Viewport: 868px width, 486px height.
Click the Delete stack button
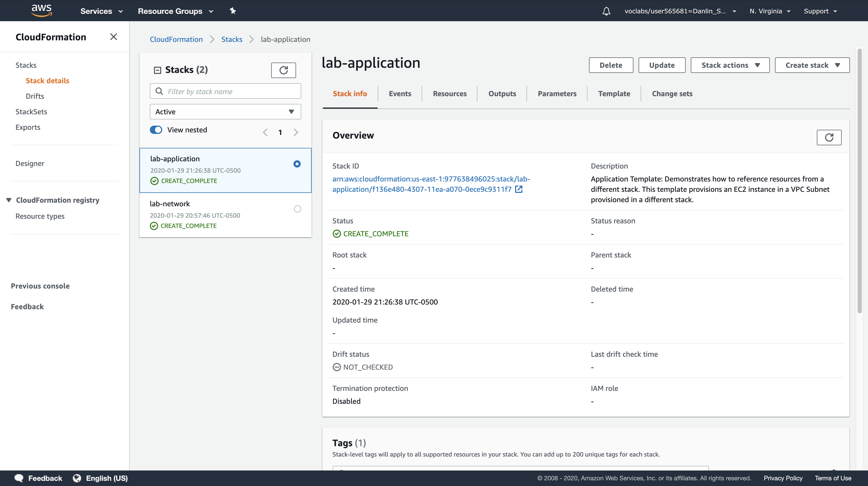pyautogui.click(x=610, y=65)
